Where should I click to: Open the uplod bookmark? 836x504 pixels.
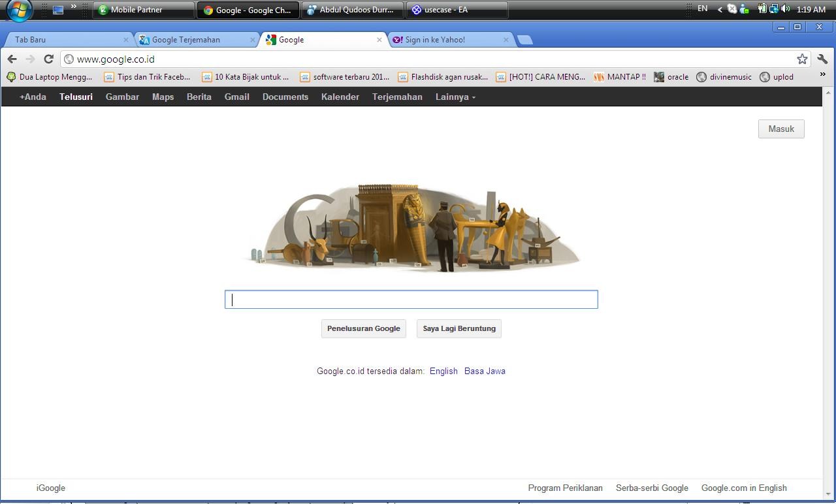[777, 77]
